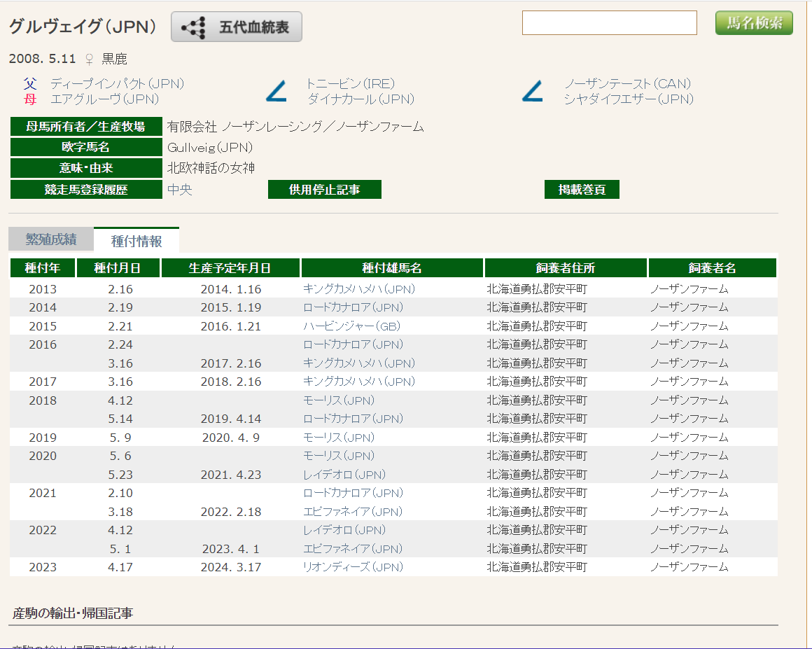Click the ダイナカール(JPN) pedigree link
The image size is (812, 649).
[360, 99]
